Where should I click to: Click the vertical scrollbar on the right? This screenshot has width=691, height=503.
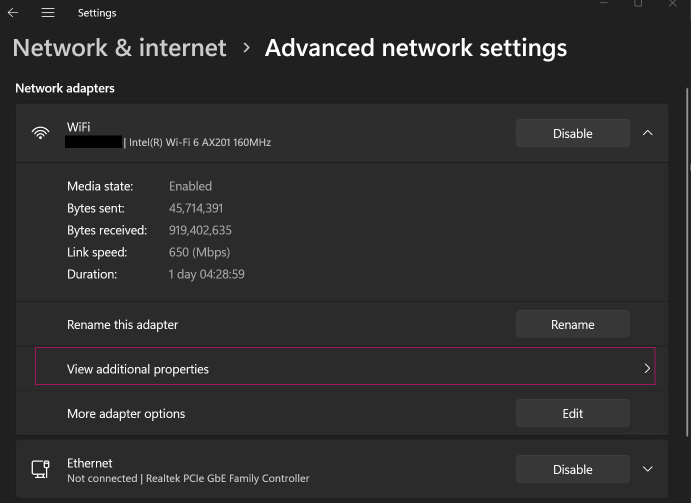[687, 262]
